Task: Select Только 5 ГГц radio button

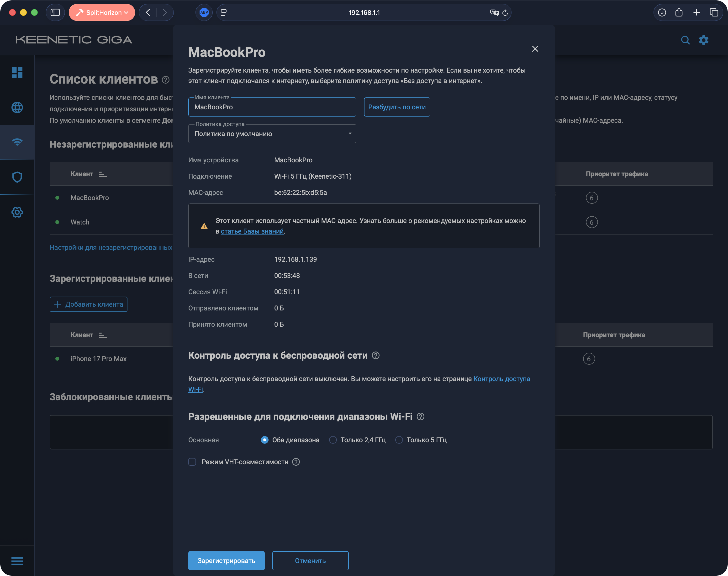Action: (x=399, y=440)
